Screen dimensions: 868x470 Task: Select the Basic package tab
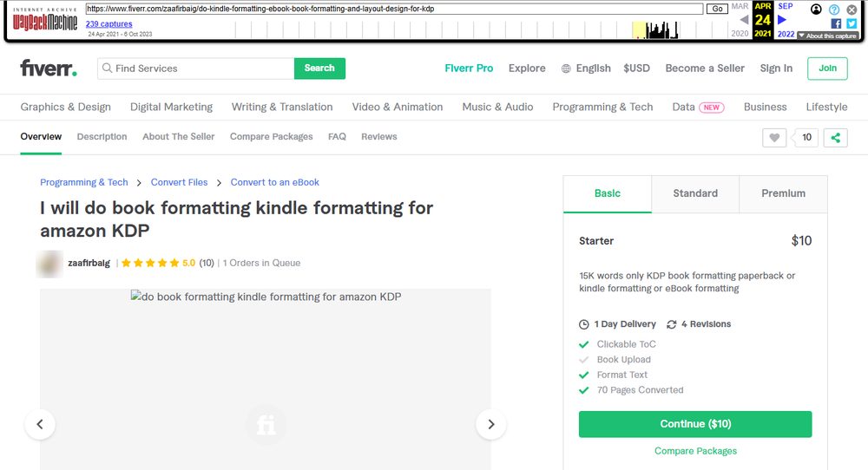pyautogui.click(x=608, y=193)
